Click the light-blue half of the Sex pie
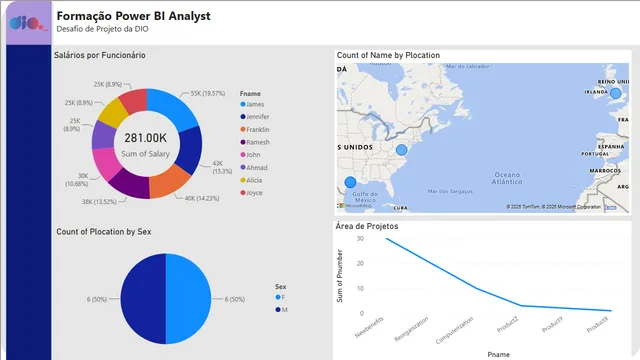 [x=189, y=299]
